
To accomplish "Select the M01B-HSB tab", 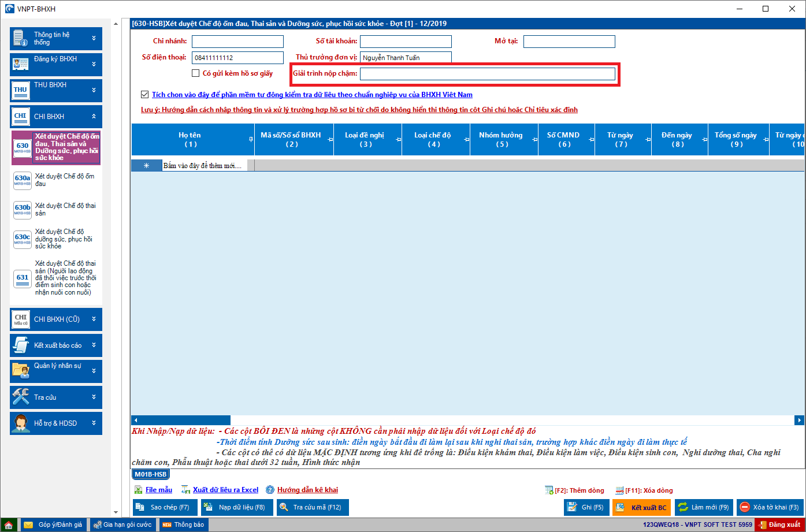I will [x=150, y=474].
